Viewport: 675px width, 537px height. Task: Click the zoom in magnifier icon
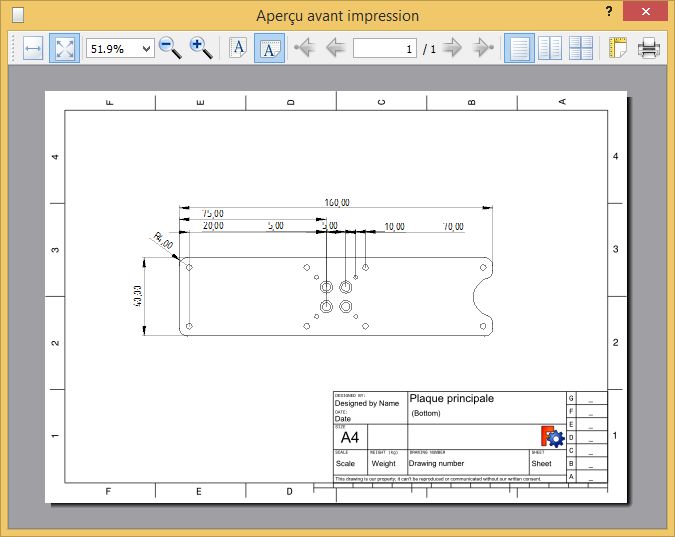tap(201, 48)
